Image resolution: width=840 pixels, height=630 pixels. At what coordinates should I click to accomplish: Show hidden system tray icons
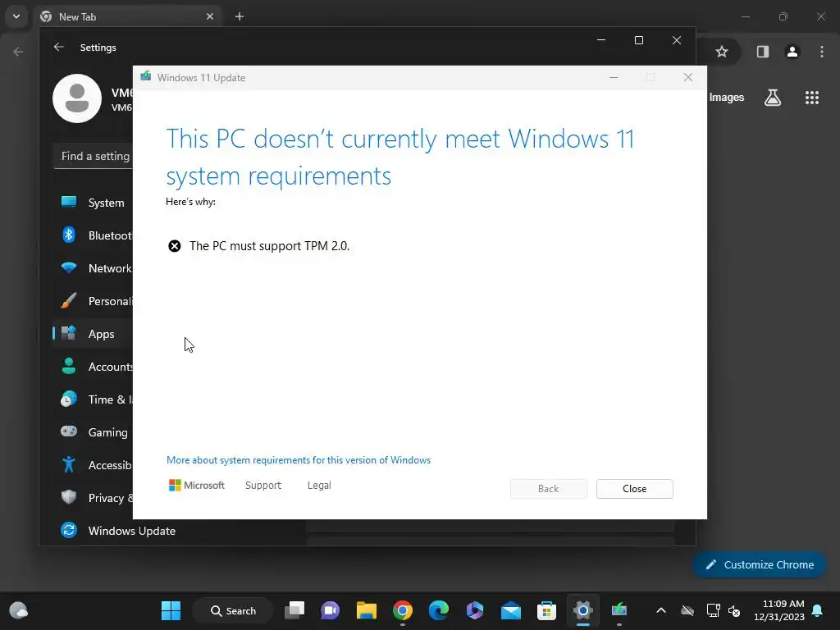(661, 610)
